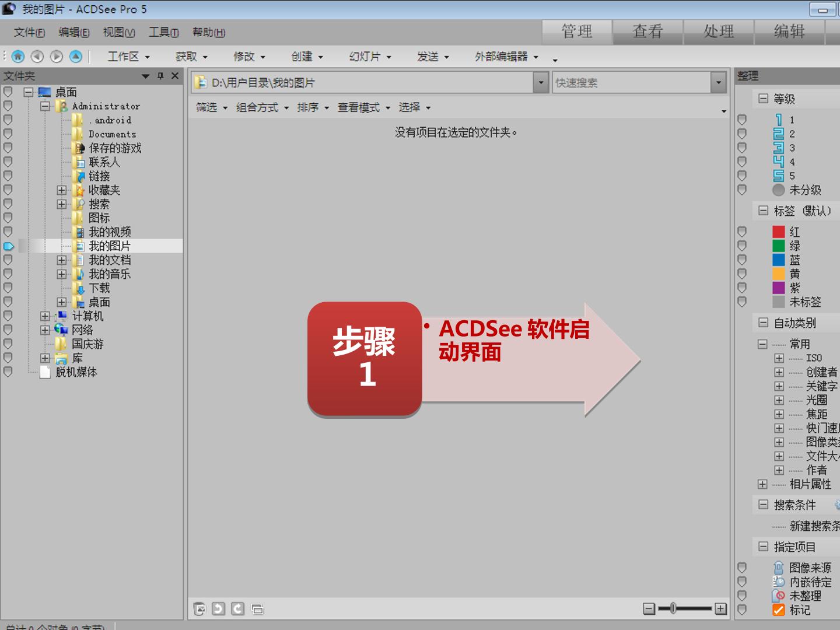Select rating 4 icon
This screenshot has height=630, width=840.
778,162
